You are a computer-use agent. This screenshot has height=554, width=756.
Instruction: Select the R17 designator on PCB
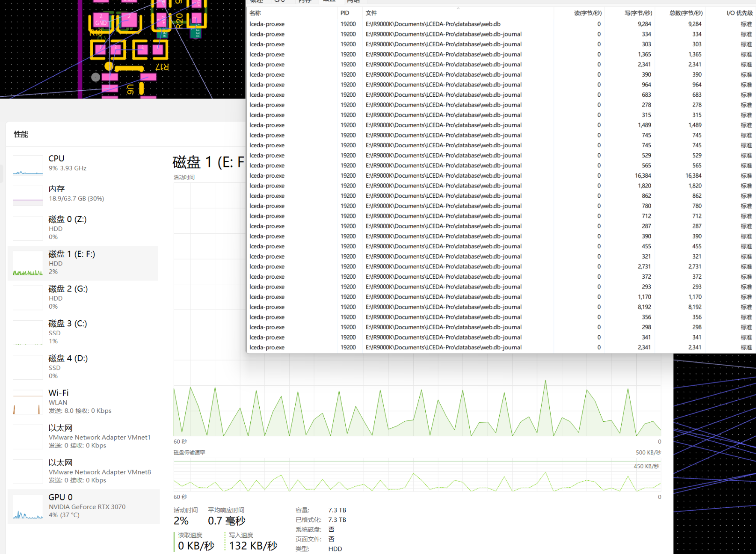coord(162,67)
